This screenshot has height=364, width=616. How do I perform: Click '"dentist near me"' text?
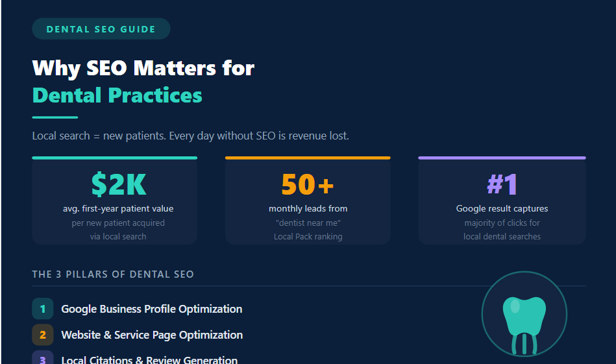point(308,223)
